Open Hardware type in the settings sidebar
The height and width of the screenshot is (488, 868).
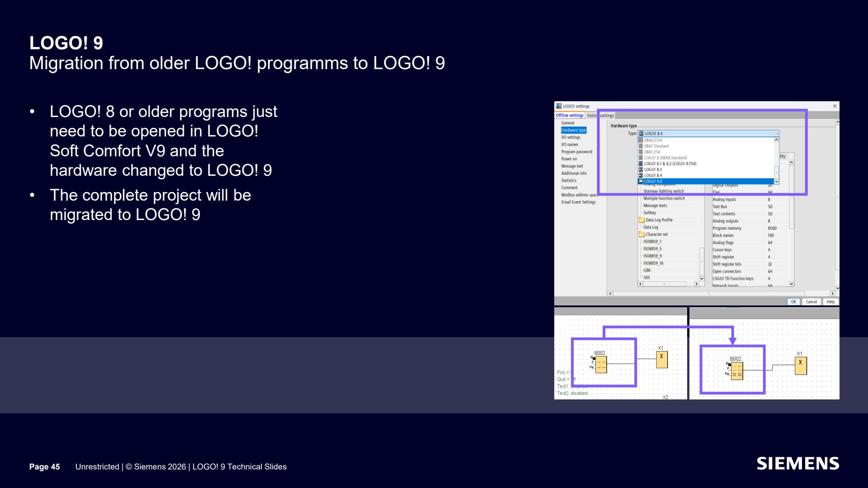click(x=574, y=130)
